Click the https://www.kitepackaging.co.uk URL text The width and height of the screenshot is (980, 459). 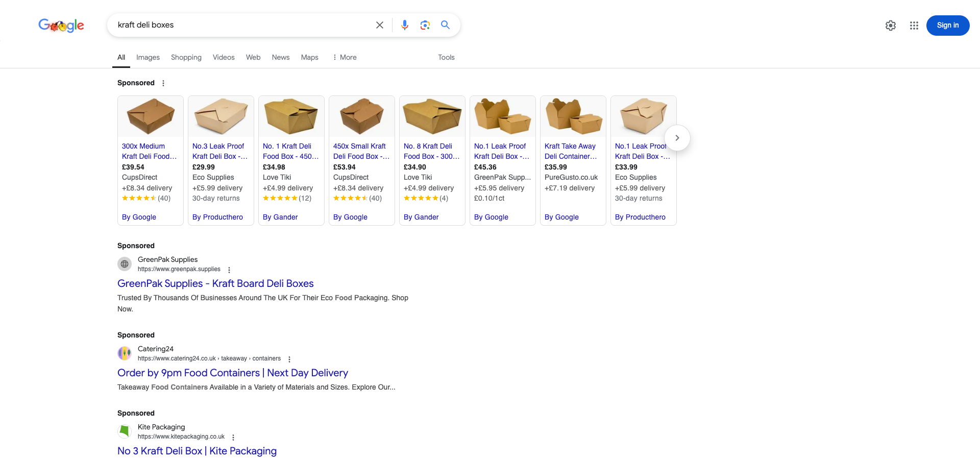(x=181, y=437)
